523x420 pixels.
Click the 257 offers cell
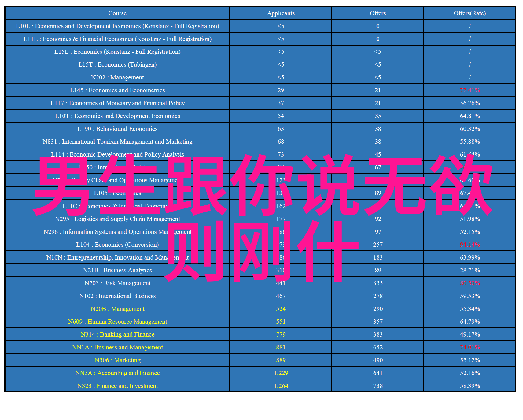pos(378,245)
